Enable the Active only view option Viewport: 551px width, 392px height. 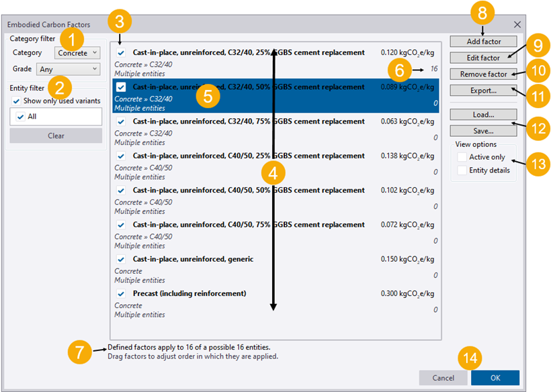[x=462, y=156]
